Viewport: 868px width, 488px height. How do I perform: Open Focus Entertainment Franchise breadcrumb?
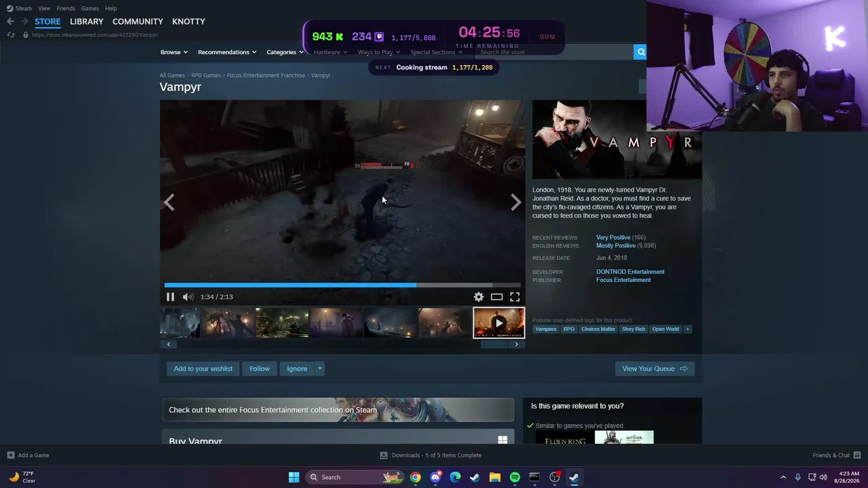pos(266,75)
